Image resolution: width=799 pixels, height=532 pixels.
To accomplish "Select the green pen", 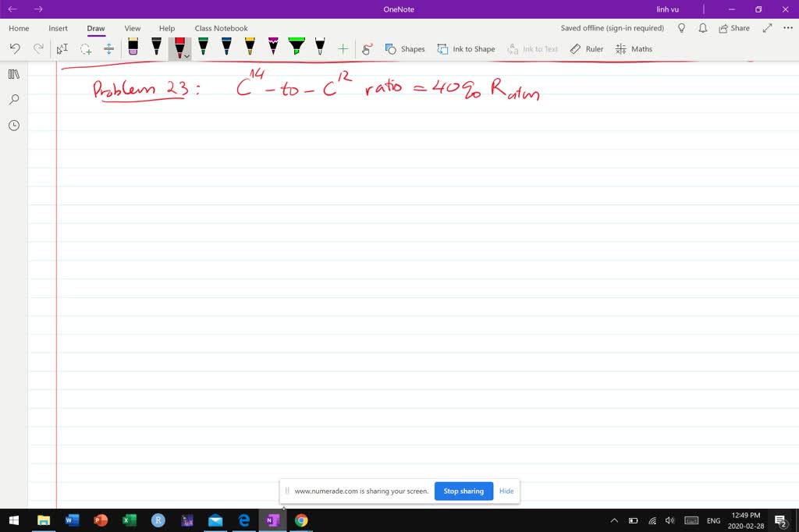I will tap(204, 47).
